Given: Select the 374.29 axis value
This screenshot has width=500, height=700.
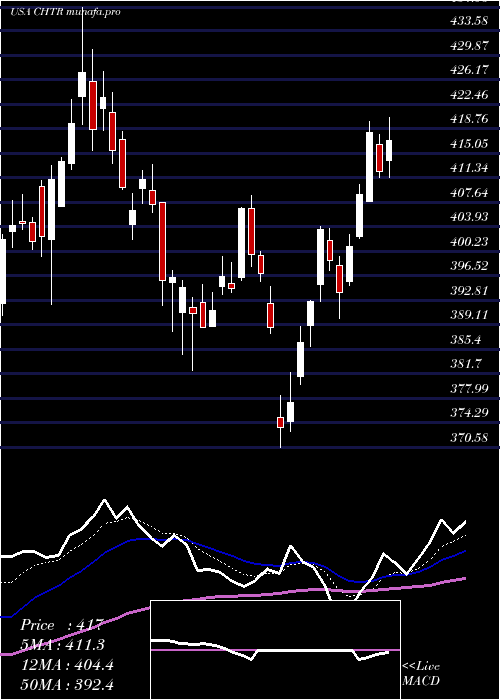Looking at the screenshot, I should pyautogui.click(x=468, y=413).
